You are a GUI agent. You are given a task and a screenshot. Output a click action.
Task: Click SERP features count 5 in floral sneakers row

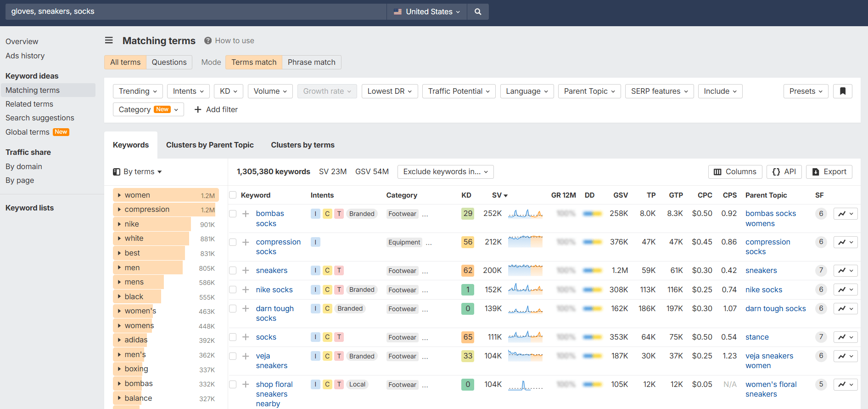pyautogui.click(x=821, y=384)
